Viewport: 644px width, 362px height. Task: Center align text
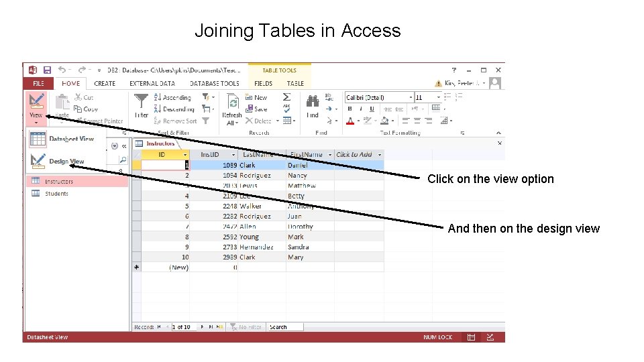click(x=417, y=121)
